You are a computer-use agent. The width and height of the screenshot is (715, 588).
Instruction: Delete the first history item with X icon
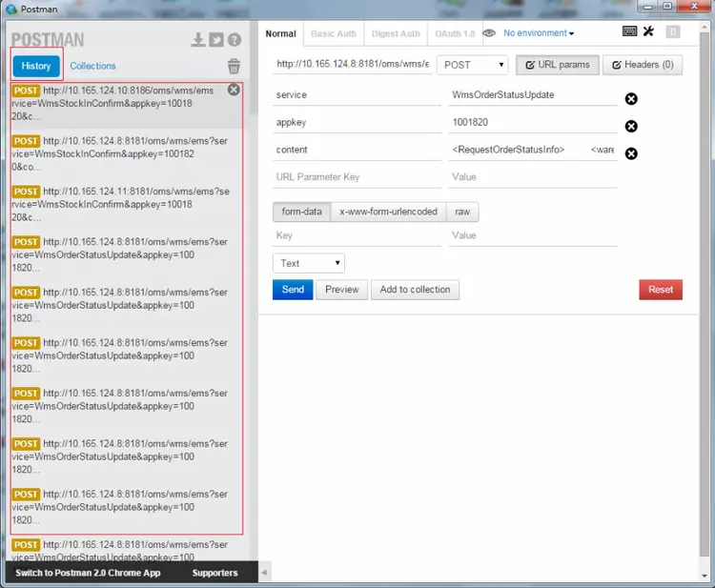[x=234, y=90]
